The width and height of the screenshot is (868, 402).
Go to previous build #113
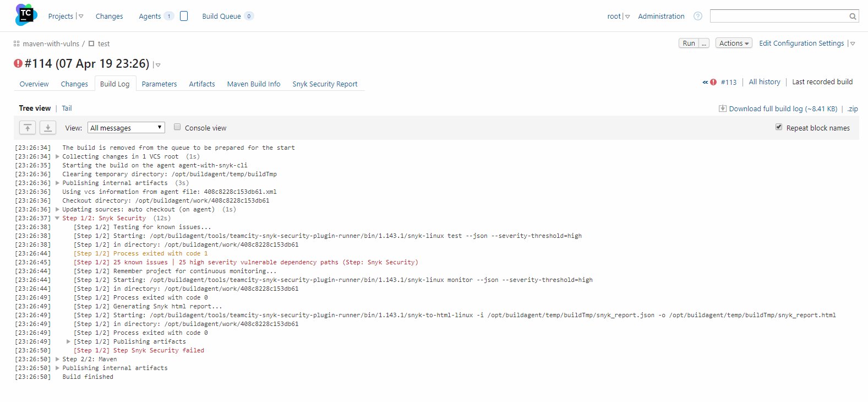(729, 82)
